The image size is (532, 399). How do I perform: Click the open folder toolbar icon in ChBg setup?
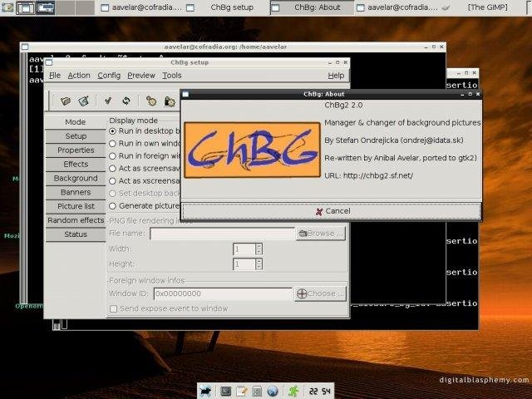pyautogui.click(x=65, y=101)
